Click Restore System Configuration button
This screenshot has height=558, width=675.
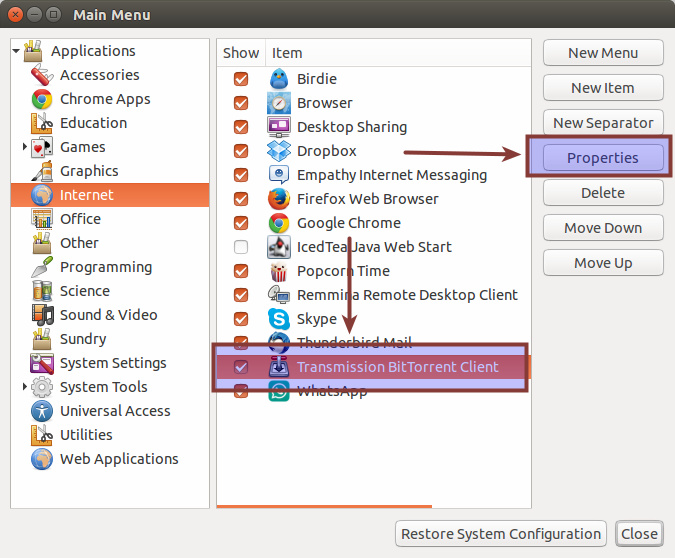[501, 534]
